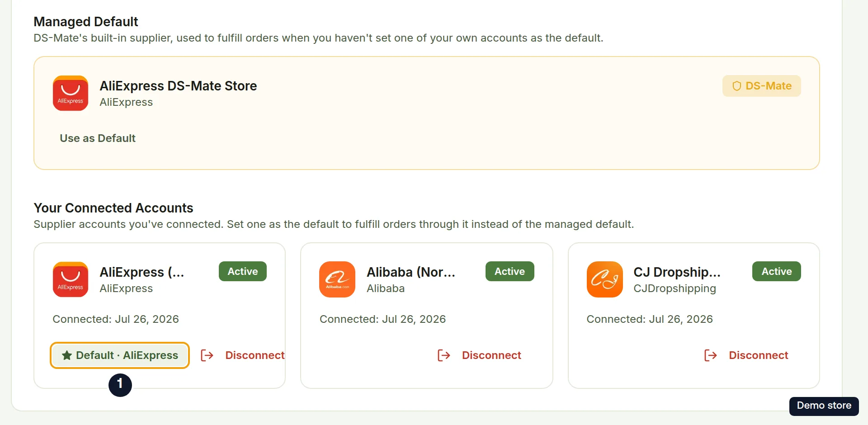This screenshot has height=425, width=868.
Task: Disconnect the AliExpress account
Action: [x=243, y=355]
